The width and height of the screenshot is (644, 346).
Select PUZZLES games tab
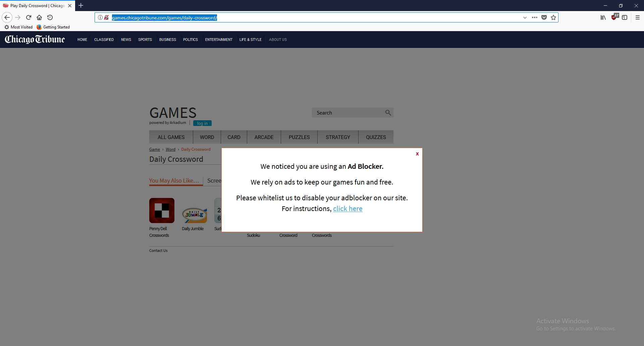pyautogui.click(x=299, y=137)
